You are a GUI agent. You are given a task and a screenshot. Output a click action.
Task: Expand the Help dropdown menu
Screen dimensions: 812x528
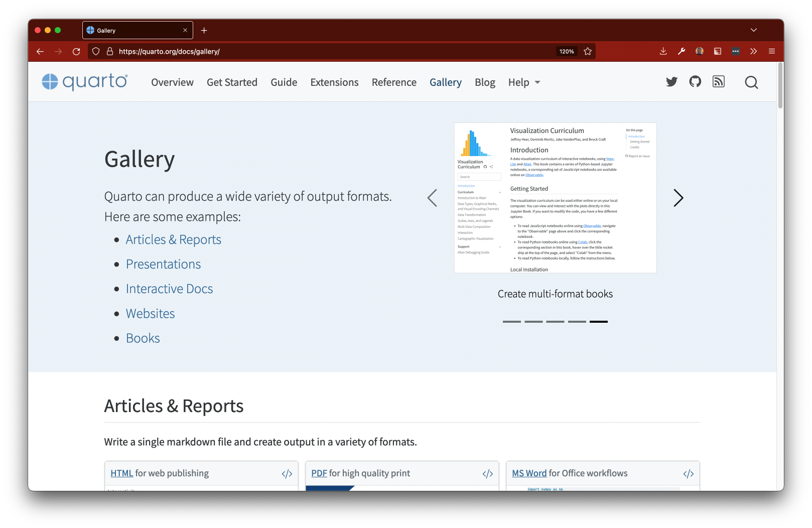coord(524,82)
